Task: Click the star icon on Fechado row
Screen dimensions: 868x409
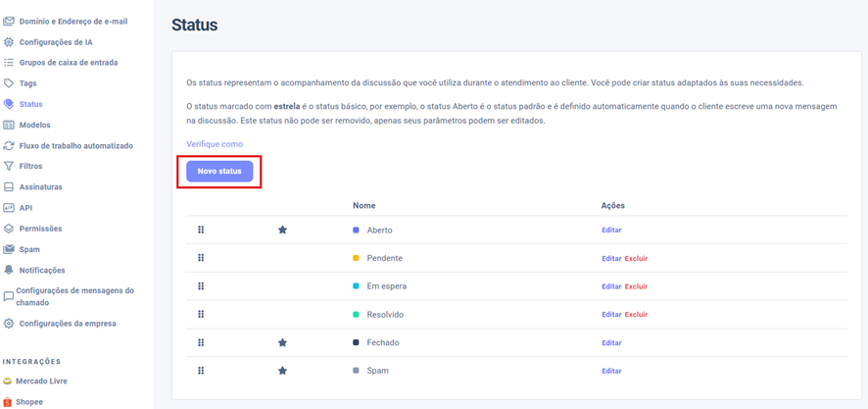Action: pos(282,343)
